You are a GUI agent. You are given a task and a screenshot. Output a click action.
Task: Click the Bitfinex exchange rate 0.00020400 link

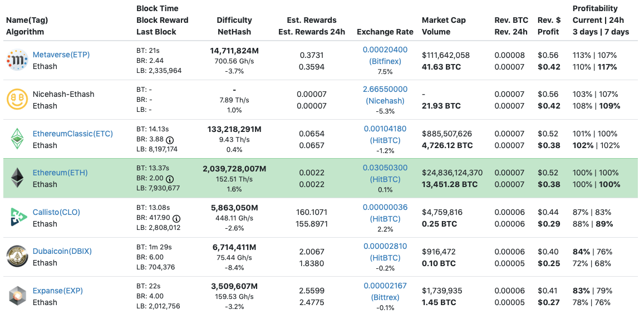[x=385, y=50]
